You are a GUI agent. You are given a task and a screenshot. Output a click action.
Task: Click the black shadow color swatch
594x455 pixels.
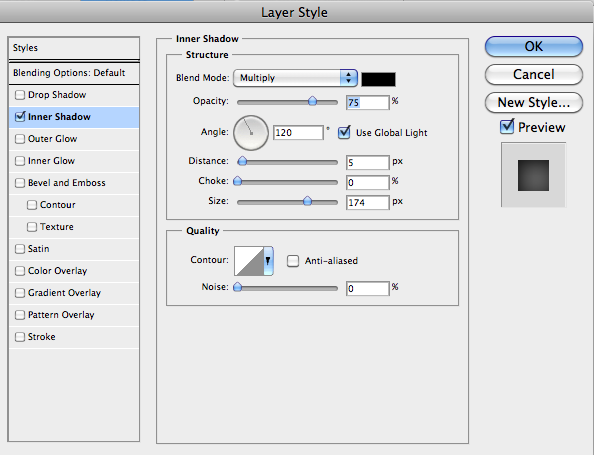[378, 80]
